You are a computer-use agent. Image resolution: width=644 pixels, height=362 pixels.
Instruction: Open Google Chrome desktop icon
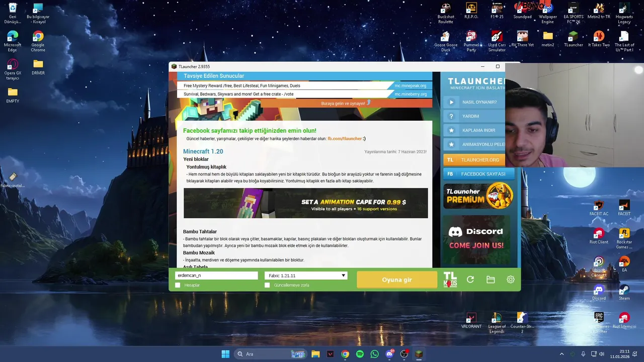click(38, 41)
